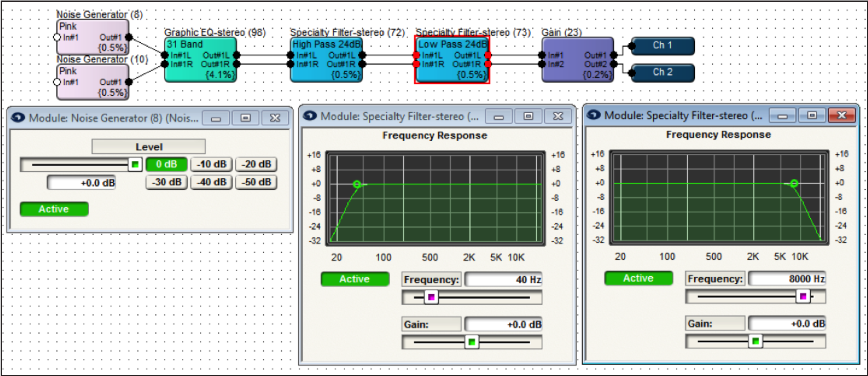Select the Noise Generator (8) Pink block
Screen dimensions: 868x376
[93, 37]
